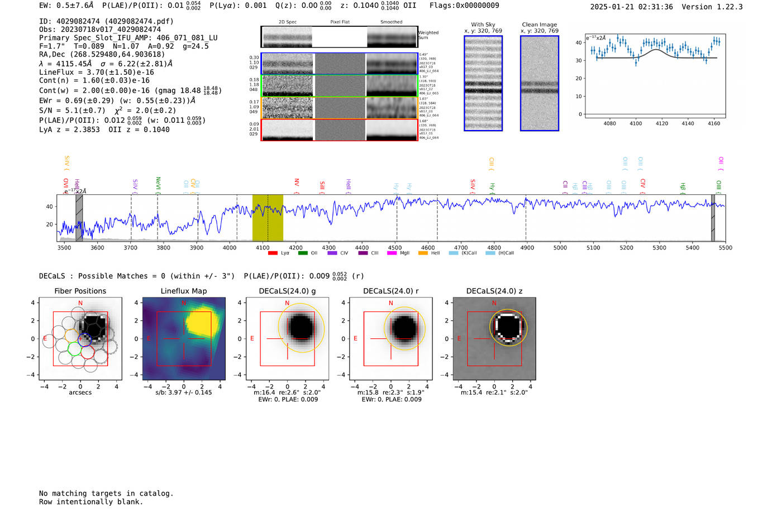Viewport: 782px width, 532px height.
Task: Click the S/N = 5.1(±0.7) line
Action: pos(108,110)
